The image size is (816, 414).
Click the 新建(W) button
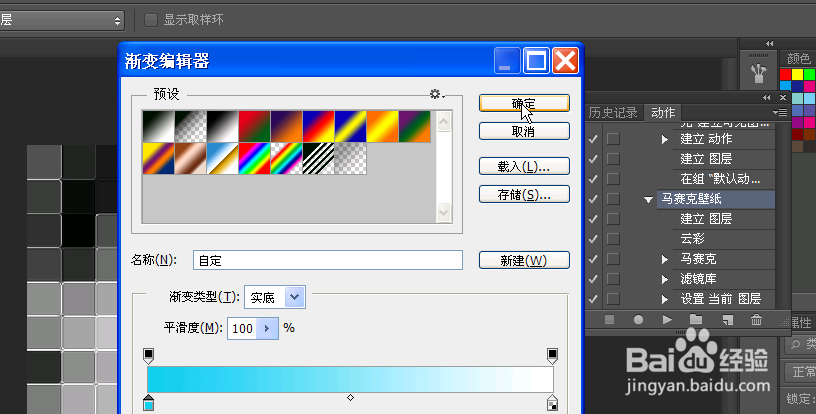[524, 260]
